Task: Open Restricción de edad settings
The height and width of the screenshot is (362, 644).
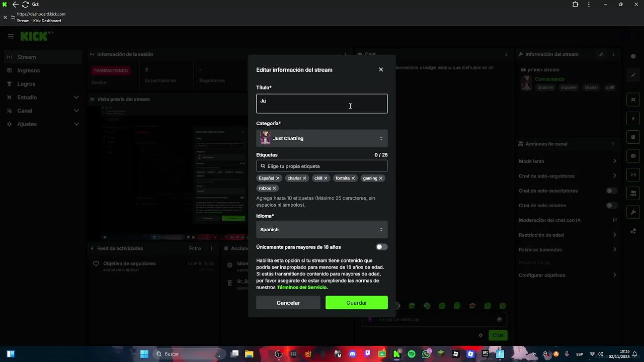Action: (568, 235)
